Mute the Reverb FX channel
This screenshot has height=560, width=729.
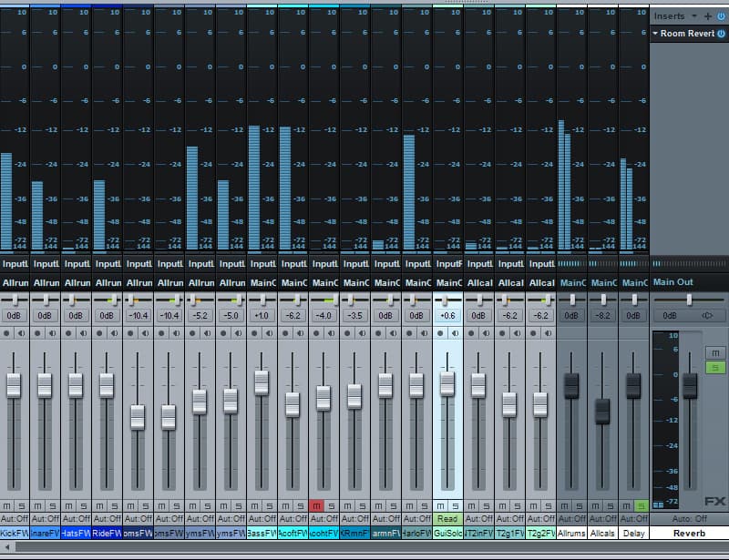click(x=715, y=352)
